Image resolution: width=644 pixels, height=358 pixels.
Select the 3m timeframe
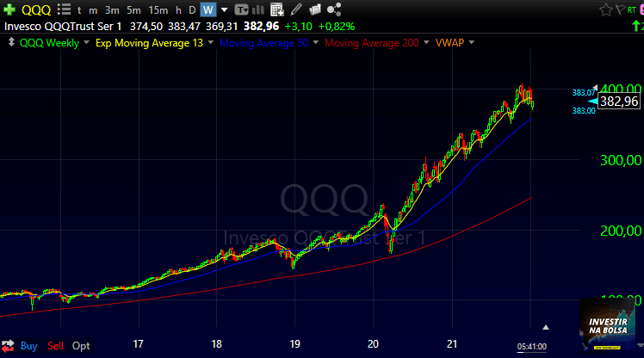coord(112,9)
